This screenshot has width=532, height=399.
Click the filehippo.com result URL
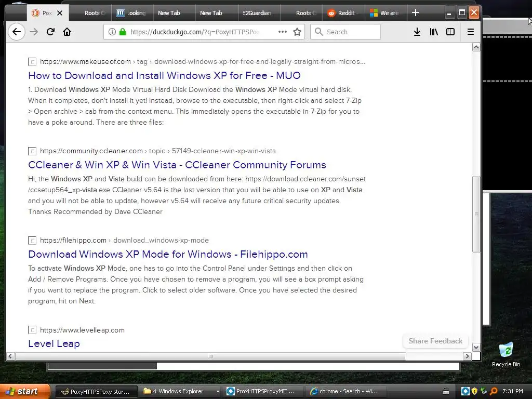[124, 241]
